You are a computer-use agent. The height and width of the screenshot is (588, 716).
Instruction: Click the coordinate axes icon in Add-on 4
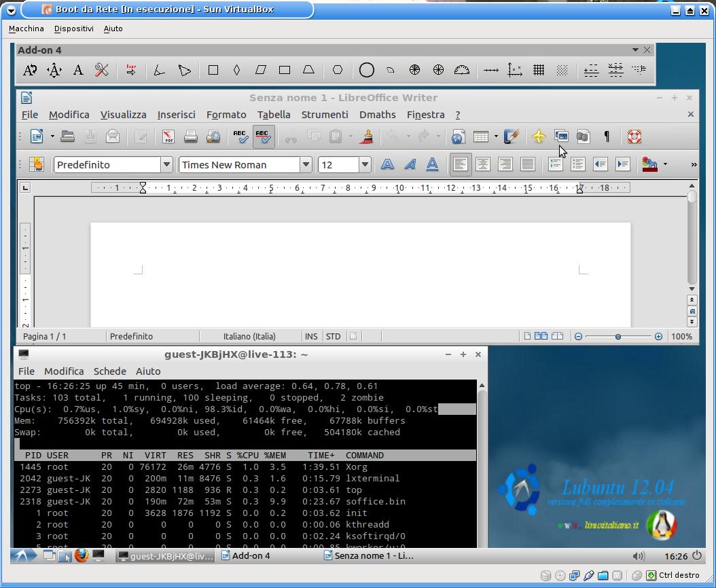pos(515,70)
